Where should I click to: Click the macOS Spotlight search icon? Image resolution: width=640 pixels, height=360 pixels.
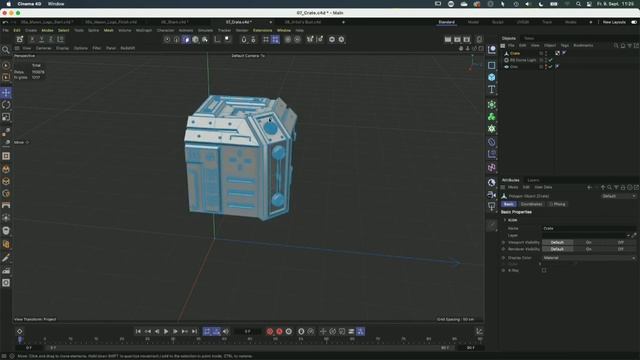[x=578, y=4]
